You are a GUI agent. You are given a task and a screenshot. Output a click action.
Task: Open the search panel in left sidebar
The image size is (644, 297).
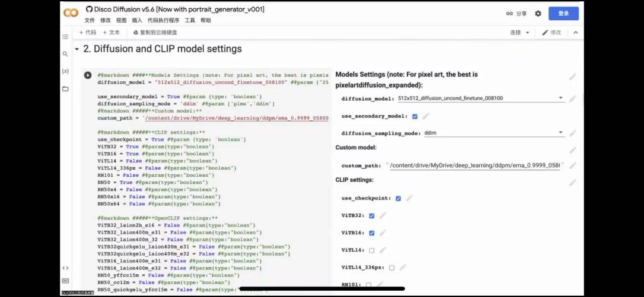(x=65, y=54)
